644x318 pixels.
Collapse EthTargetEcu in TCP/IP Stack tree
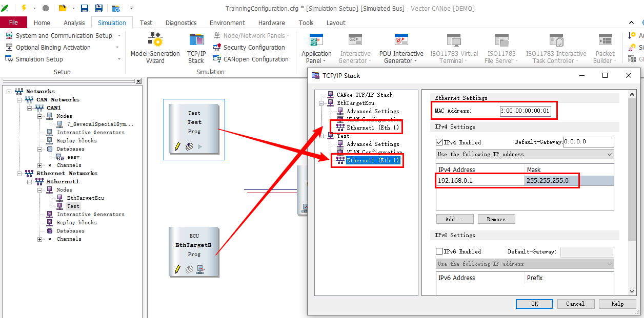point(321,103)
